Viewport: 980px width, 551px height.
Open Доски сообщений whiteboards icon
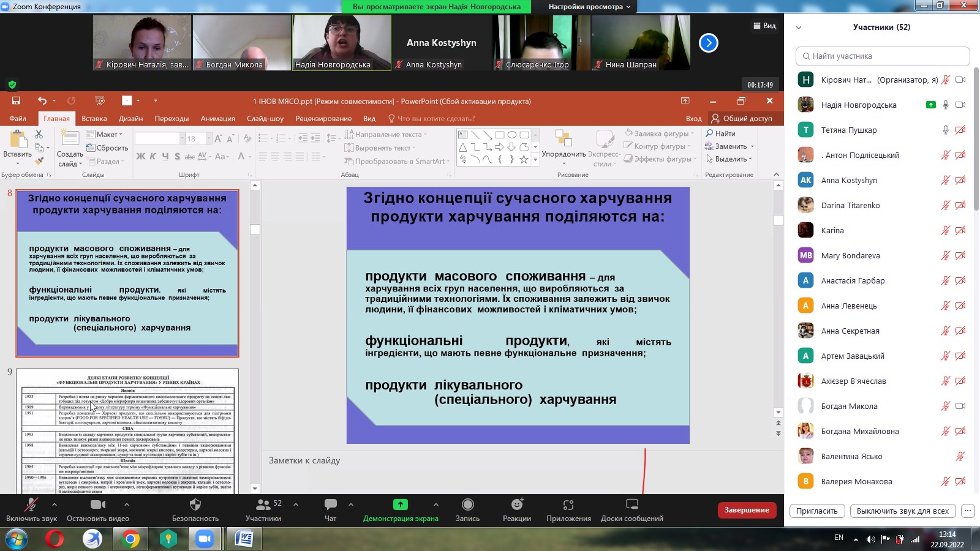631,504
